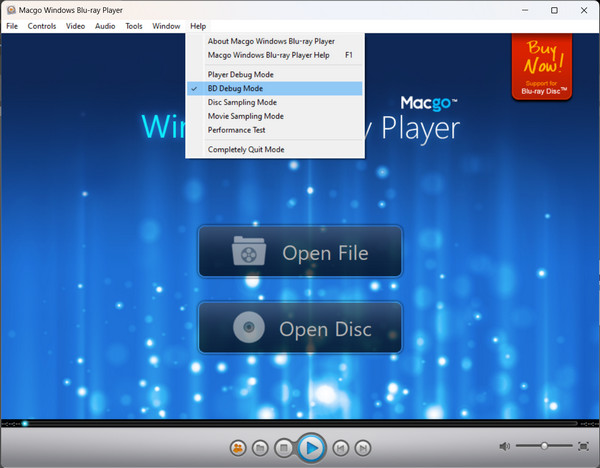Open the Controls menu

coord(42,26)
